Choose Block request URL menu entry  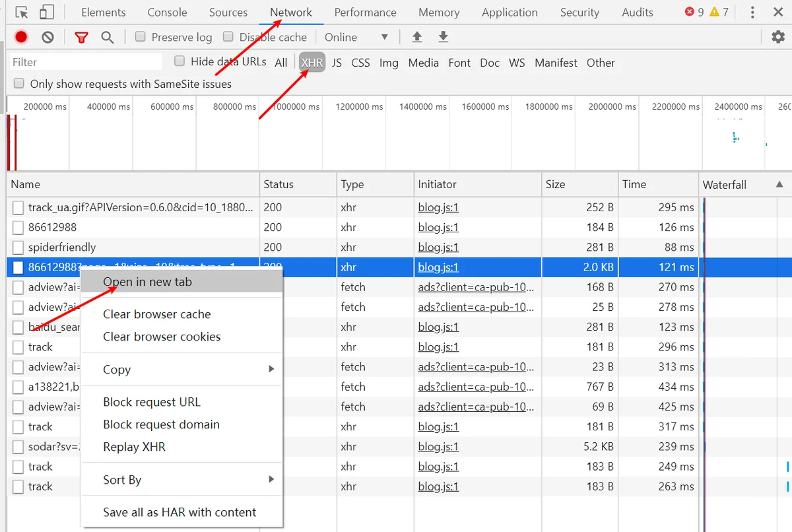click(181, 402)
